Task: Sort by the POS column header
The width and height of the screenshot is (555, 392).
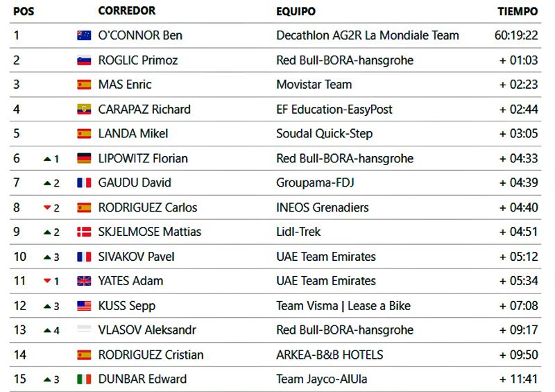Action: coord(24,11)
